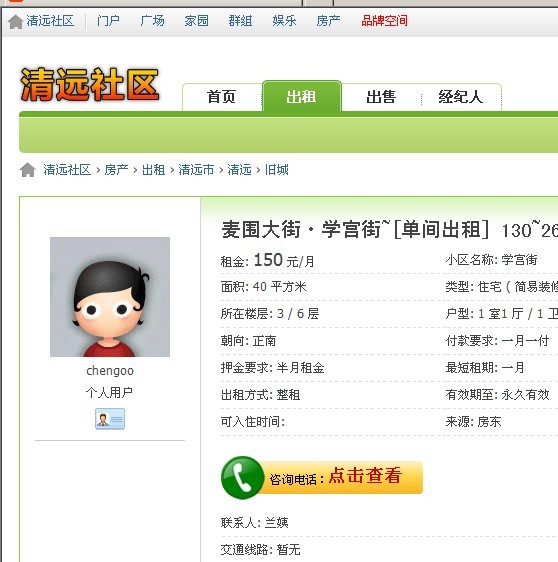Click the home icon beside 清远社区 in top bar

[15, 22]
